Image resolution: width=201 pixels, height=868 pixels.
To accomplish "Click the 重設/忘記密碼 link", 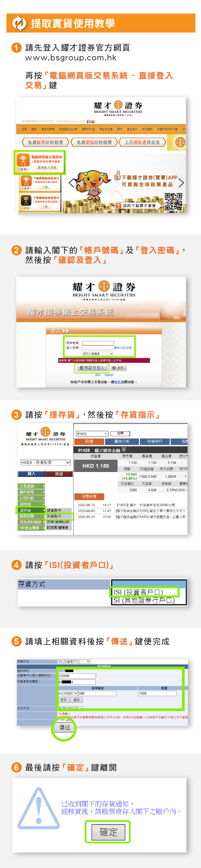I will (123, 347).
